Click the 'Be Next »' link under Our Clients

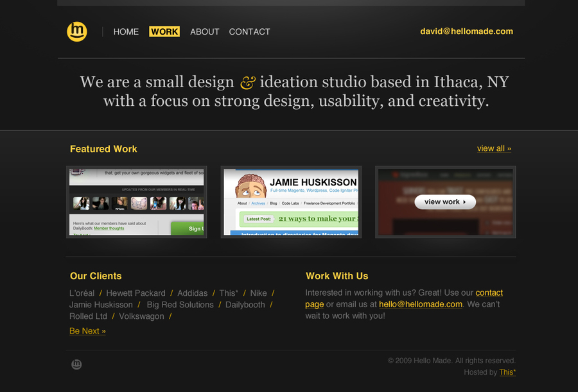click(87, 331)
